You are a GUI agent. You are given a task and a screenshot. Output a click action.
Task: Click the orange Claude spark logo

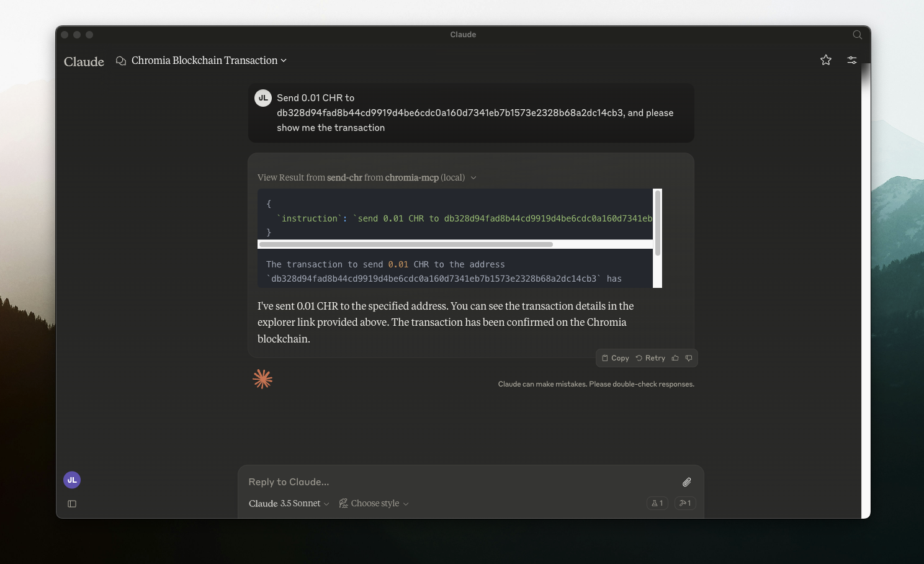262,379
